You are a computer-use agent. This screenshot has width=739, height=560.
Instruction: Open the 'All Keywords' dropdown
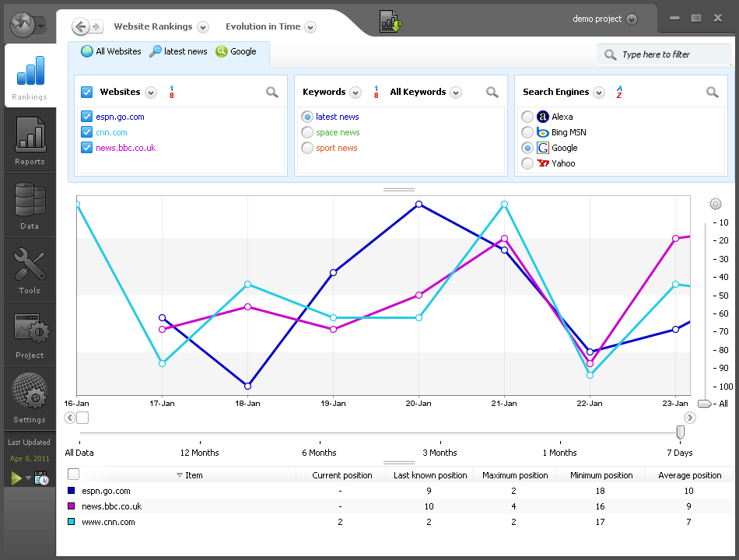[456, 92]
